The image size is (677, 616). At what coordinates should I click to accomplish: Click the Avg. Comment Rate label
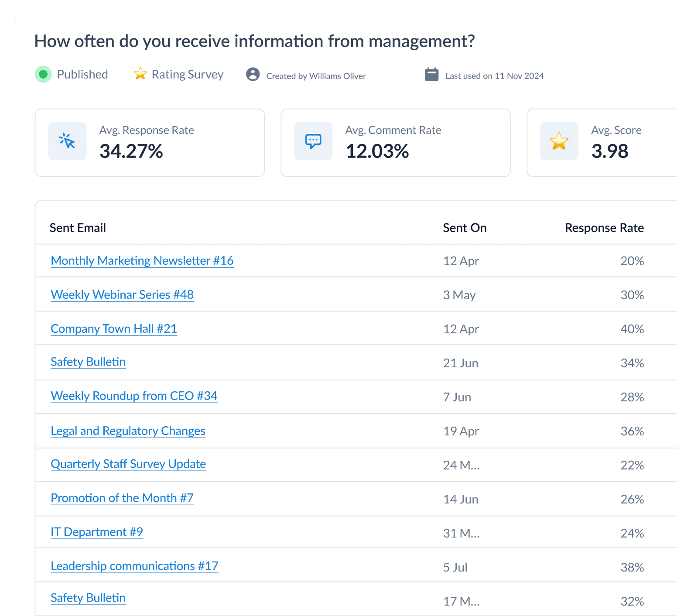[393, 130]
